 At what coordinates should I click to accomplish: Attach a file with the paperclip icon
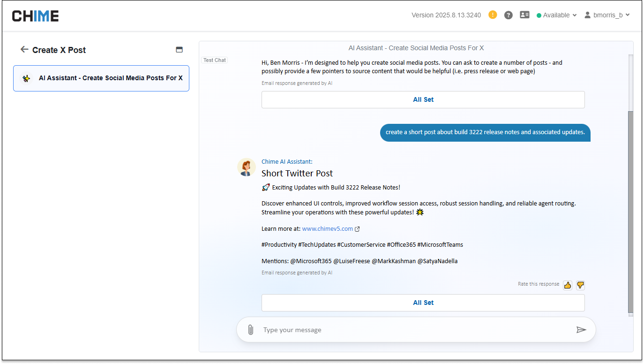(x=250, y=329)
